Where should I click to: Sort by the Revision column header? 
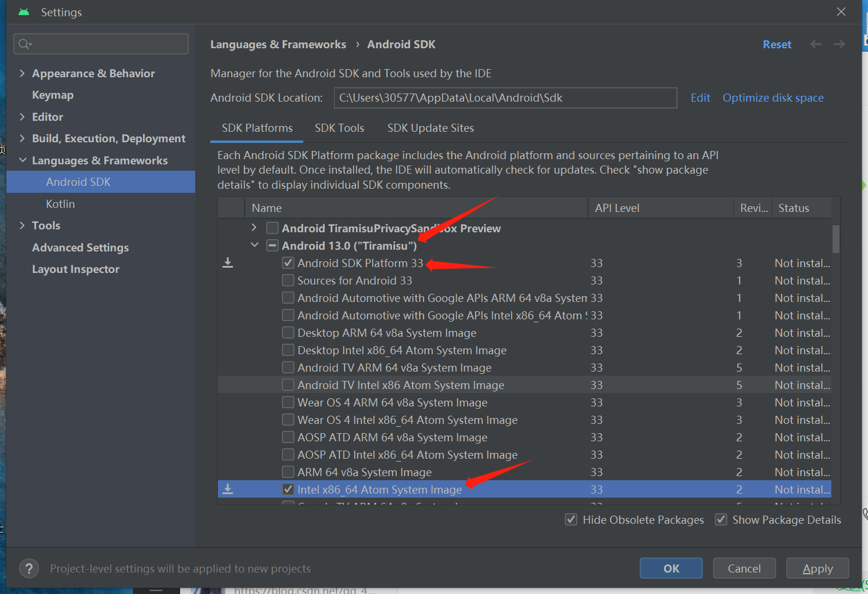pos(753,208)
